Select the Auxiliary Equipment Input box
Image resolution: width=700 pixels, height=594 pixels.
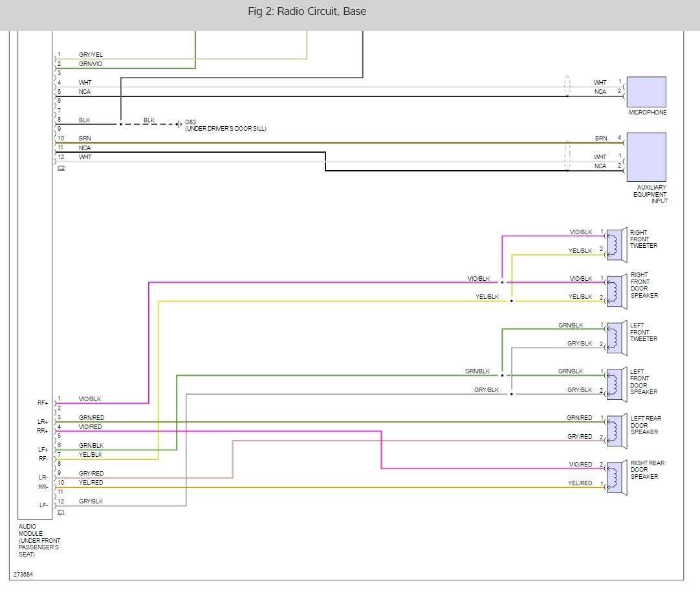click(x=646, y=157)
